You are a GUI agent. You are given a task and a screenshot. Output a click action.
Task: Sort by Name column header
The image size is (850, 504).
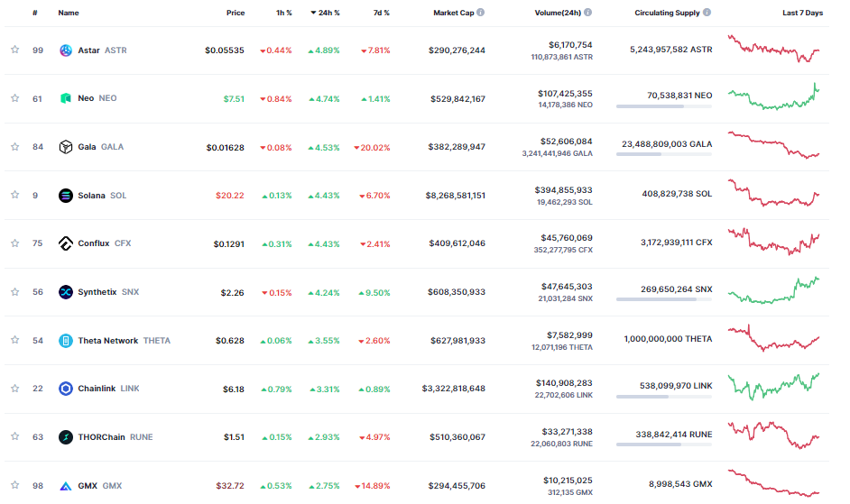click(69, 13)
